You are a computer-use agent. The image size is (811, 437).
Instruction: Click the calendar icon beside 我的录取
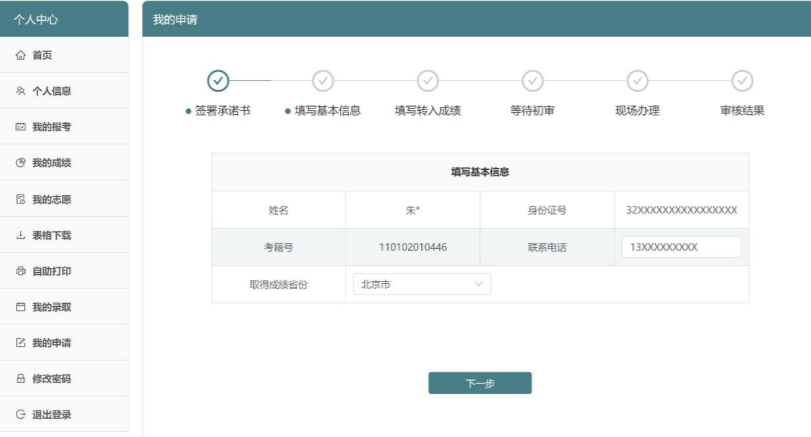pyautogui.click(x=21, y=307)
